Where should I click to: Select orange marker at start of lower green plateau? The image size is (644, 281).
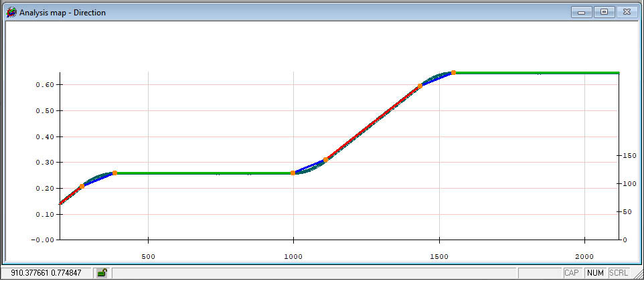[x=114, y=173]
